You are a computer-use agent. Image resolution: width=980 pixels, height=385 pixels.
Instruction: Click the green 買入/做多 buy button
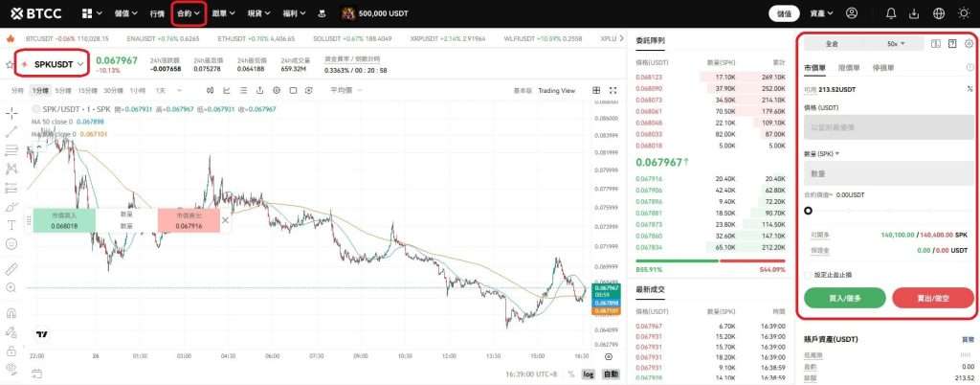click(844, 298)
